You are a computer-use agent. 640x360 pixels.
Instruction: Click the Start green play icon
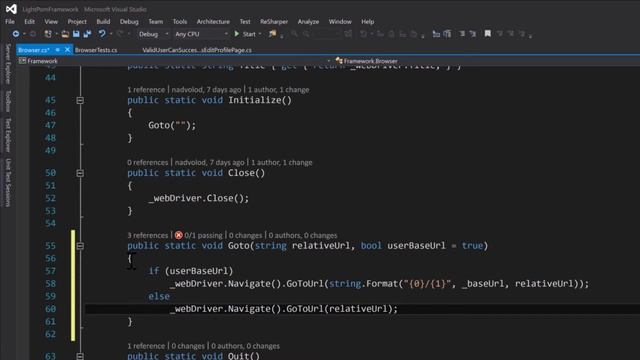[237, 34]
